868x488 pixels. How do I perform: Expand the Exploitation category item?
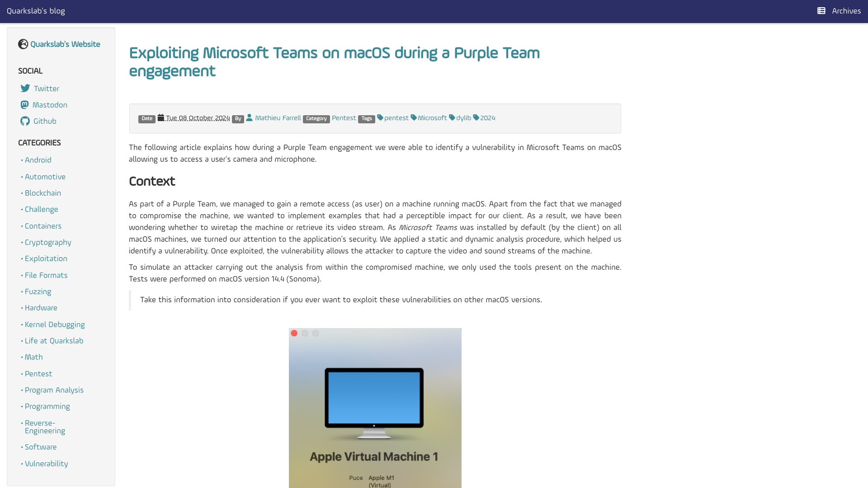(46, 258)
